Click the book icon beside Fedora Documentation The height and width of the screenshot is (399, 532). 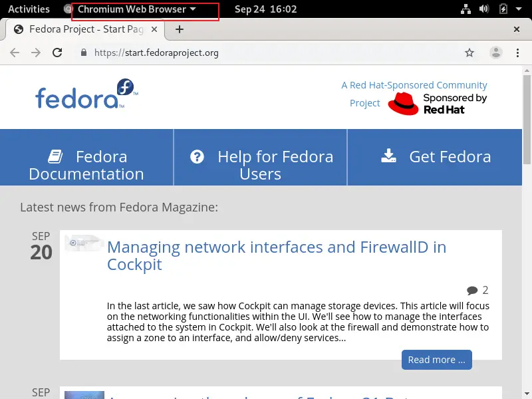[x=55, y=156]
